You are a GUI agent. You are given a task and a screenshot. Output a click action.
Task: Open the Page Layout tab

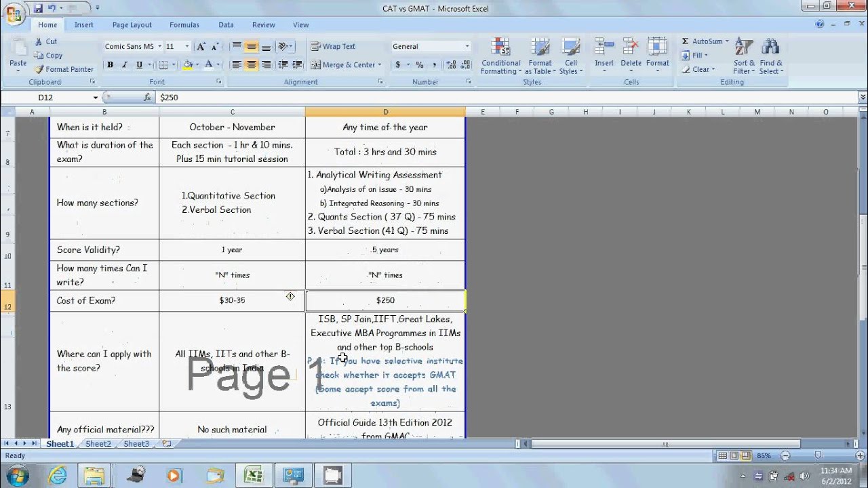[132, 25]
